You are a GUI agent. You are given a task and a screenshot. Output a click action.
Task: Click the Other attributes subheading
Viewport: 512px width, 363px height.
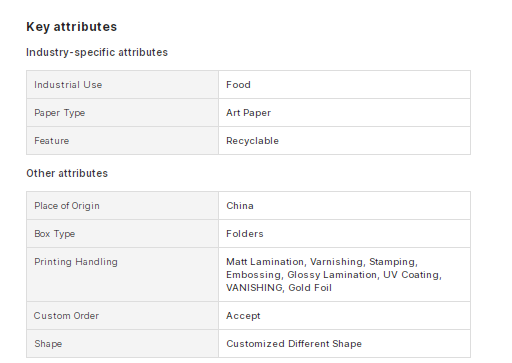pyautogui.click(x=67, y=173)
